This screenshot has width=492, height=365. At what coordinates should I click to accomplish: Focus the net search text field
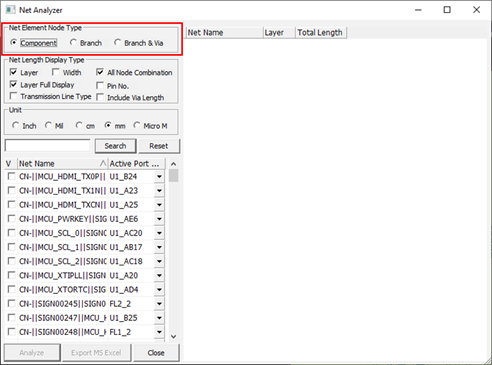pos(47,146)
